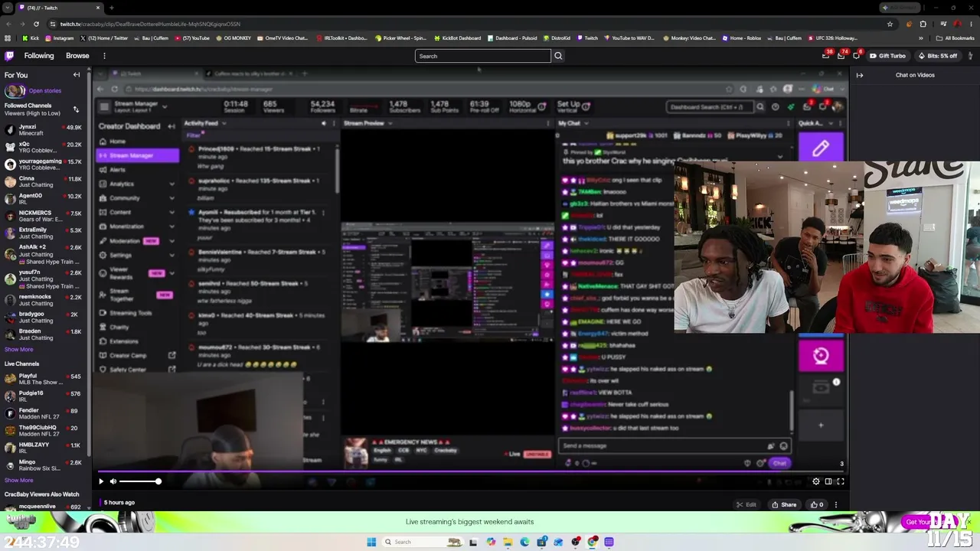The width and height of the screenshot is (980, 551).
Task: Click the Edit clip button
Action: click(x=746, y=505)
